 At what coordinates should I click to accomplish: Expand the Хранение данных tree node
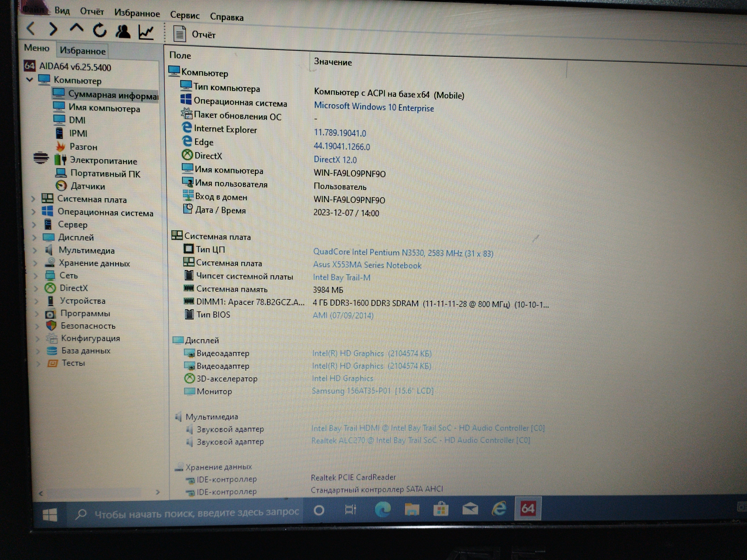[x=35, y=263]
